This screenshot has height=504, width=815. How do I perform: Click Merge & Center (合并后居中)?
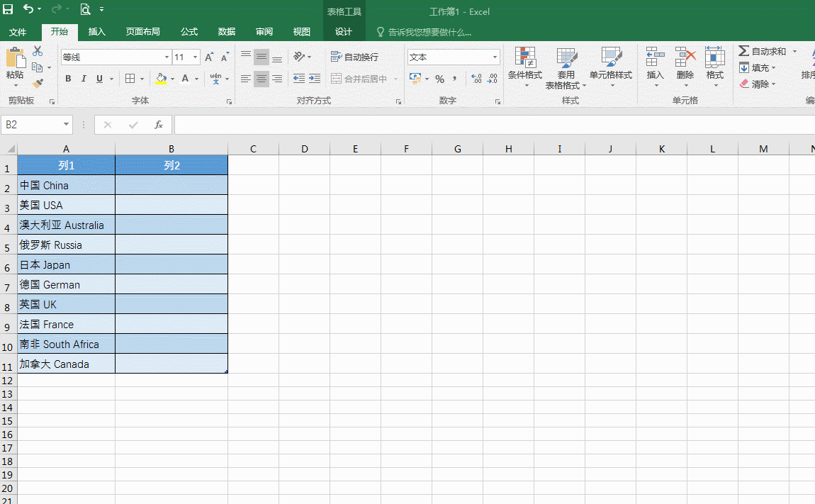(x=359, y=79)
